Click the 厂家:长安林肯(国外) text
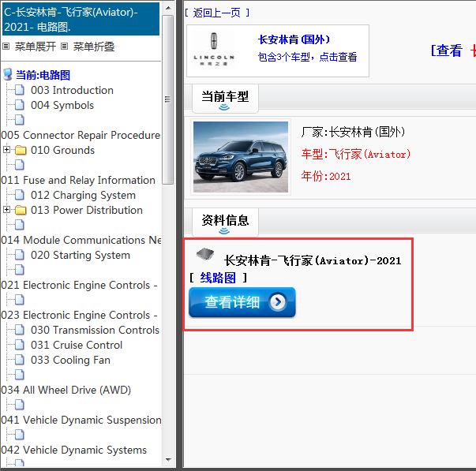Image resolution: width=476 pixels, height=471 pixels. (353, 132)
